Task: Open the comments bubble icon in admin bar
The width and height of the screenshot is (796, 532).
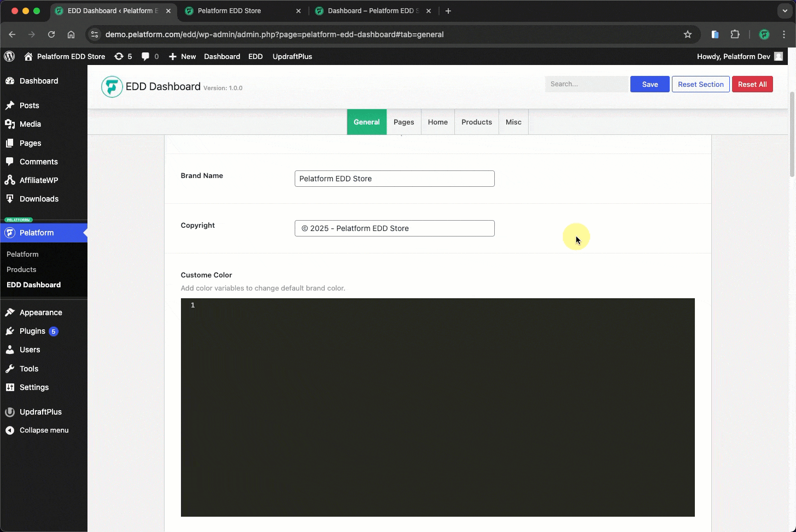Action: (x=145, y=56)
